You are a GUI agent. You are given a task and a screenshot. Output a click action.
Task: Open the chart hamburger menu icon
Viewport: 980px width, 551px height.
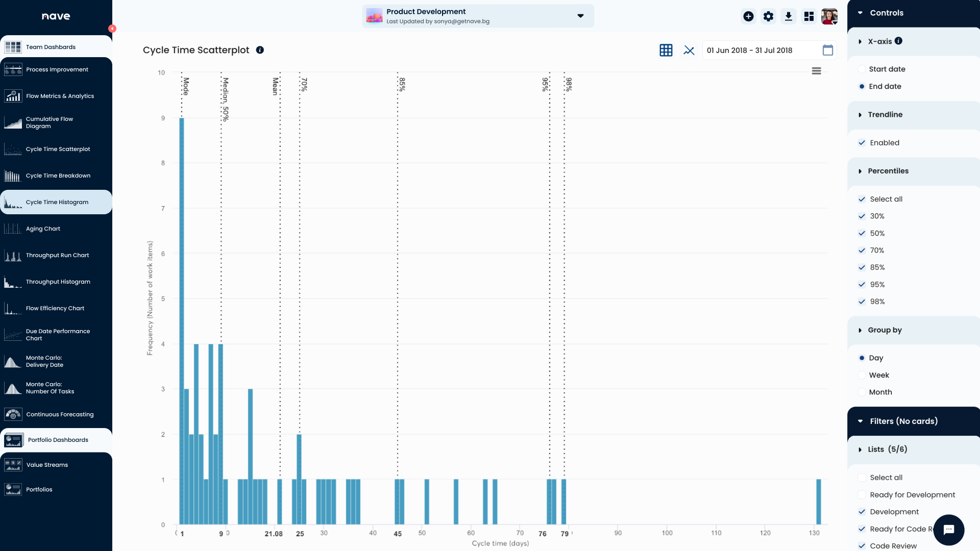click(x=816, y=71)
